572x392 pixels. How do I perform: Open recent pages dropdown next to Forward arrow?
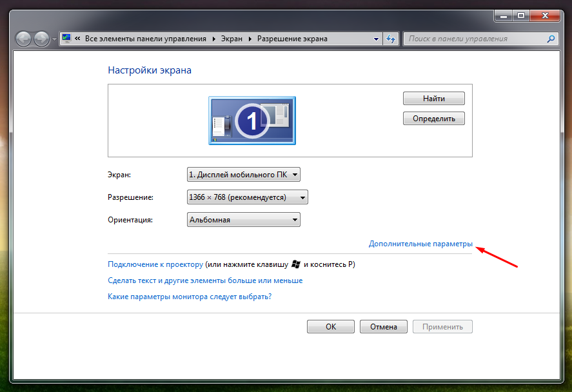(x=54, y=39)
